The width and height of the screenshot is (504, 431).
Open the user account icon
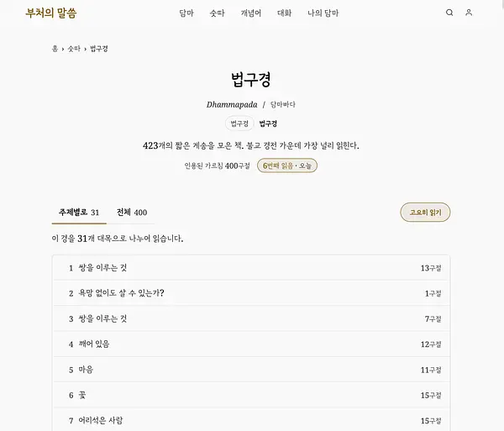point(469,13)
